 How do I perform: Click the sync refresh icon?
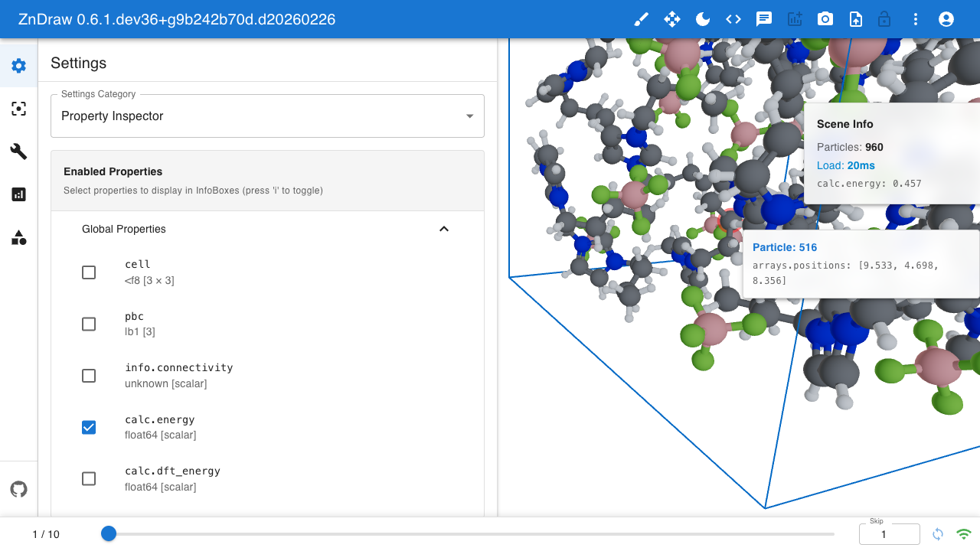[x=938, y=534]
